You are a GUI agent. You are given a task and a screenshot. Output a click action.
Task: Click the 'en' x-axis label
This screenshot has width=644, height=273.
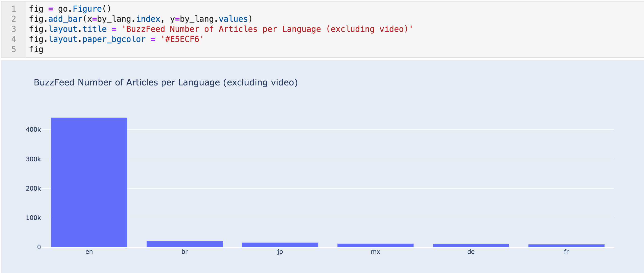pyautogui.click(x=89, y=252)
